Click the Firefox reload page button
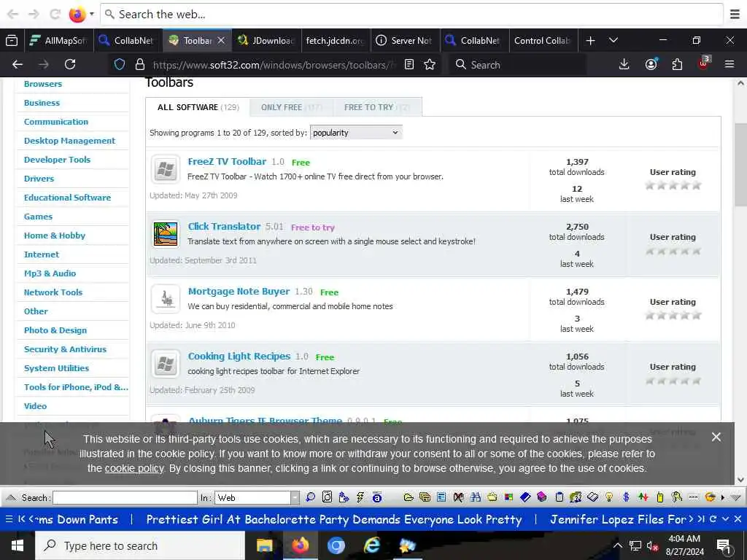The image size is (747, 560). pyautogui.click(x=70, y=64)
